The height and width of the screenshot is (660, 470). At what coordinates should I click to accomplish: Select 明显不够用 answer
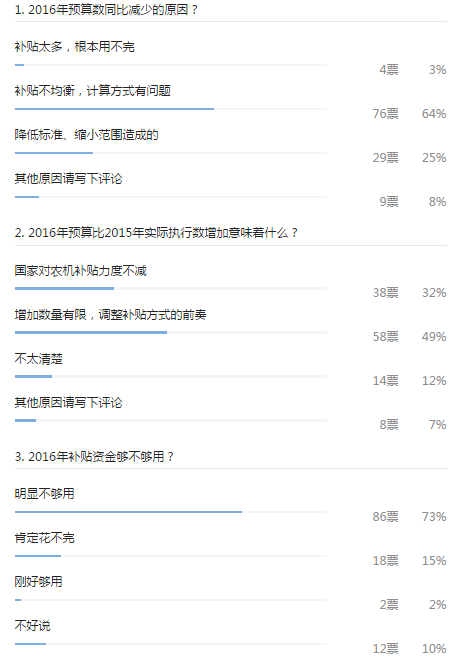pos(44,493)
